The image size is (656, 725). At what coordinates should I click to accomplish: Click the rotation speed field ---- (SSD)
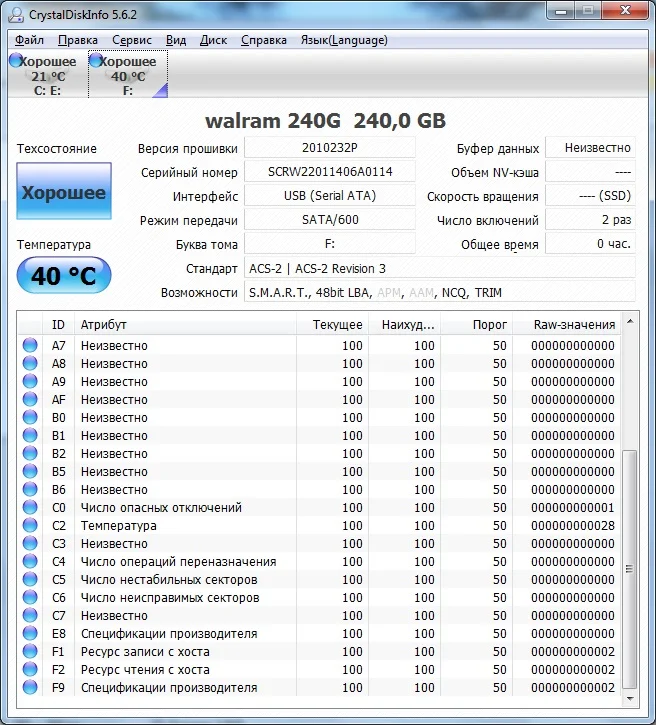click(x=590, y=196)
